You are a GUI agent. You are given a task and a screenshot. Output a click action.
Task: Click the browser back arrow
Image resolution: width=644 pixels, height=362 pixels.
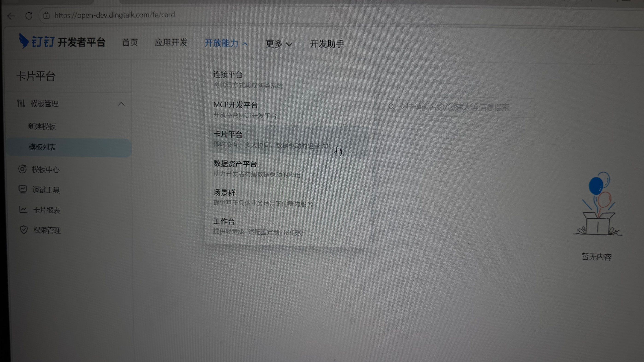click(x=11, y=16)
